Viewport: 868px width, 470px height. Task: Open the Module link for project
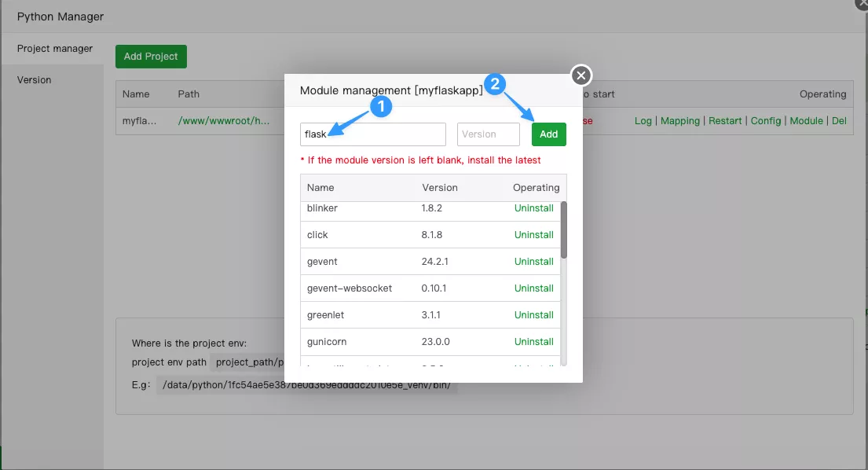(806, 121)
